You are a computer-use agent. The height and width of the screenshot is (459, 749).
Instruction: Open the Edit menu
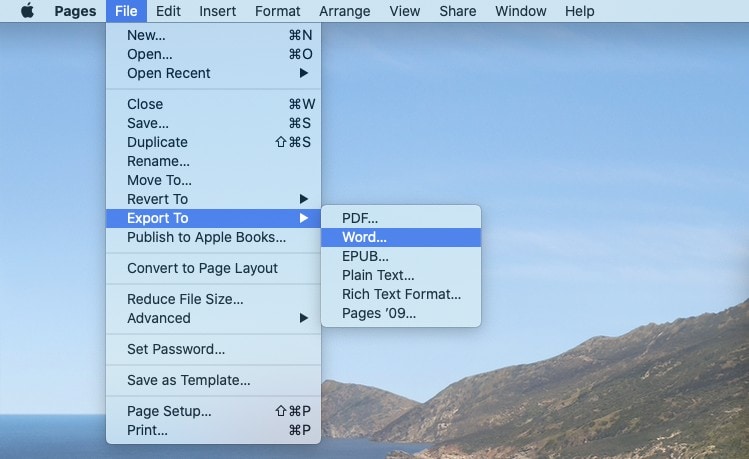pyautogui.click(x=168, y=11)
